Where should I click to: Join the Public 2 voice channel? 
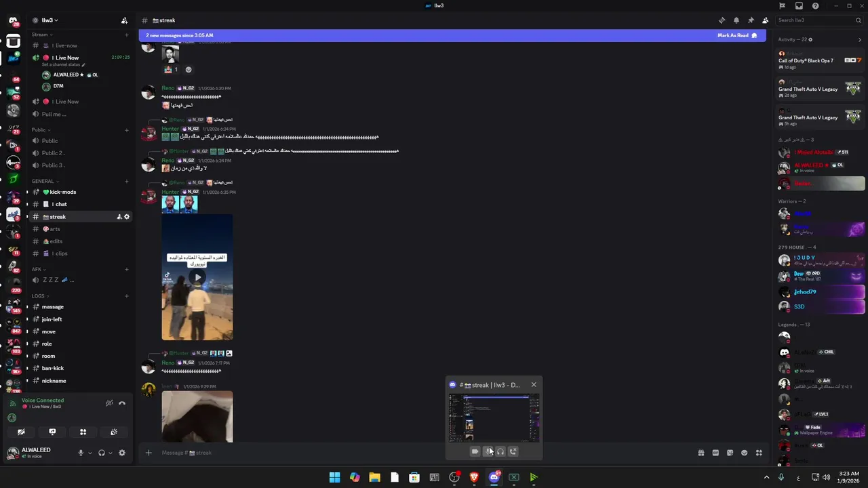(x=80, y=153)
